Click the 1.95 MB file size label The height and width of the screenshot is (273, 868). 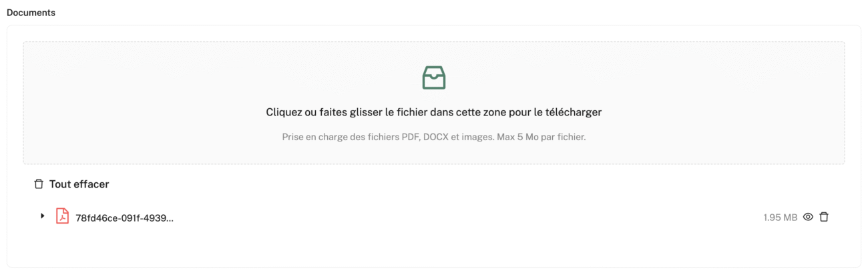point(781,218)
